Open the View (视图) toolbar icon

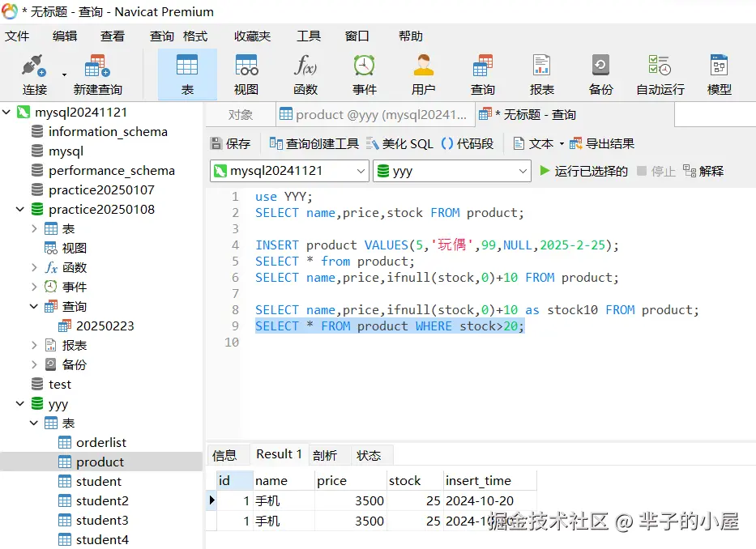click(246, 74)
